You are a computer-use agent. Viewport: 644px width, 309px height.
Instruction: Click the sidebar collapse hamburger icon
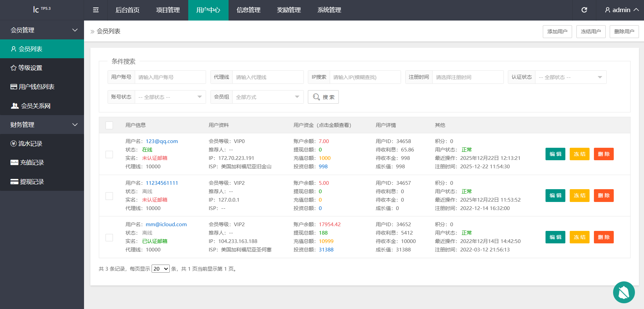(x=96, y=10)
